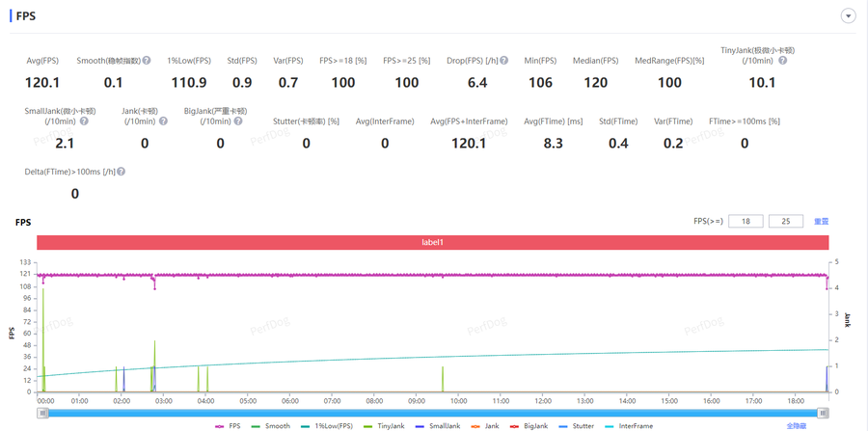Click left handle of timeline range slider
The image size is (868, 431).
(x=42, y=413)
